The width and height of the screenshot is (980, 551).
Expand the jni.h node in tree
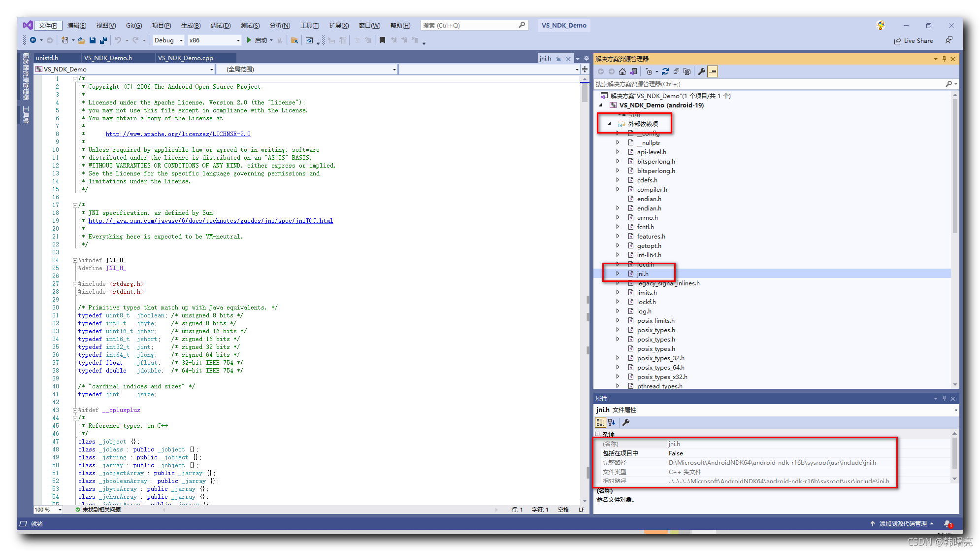618,274
